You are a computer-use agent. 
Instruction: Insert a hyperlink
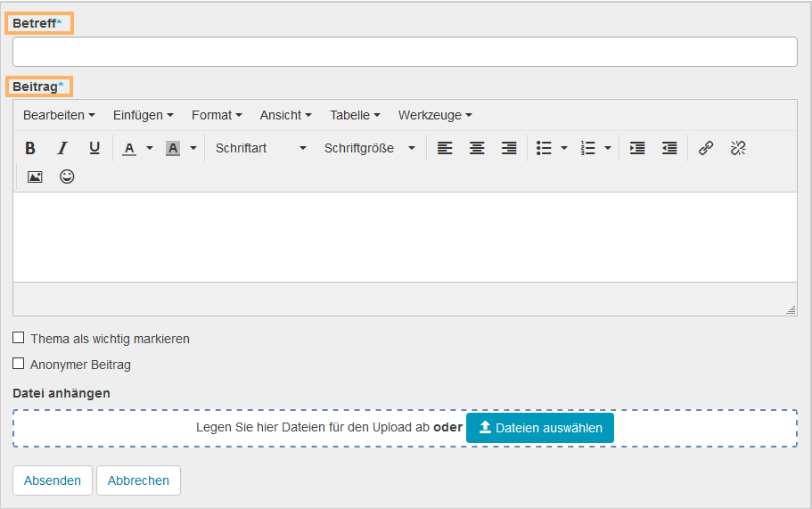[706, 148]
